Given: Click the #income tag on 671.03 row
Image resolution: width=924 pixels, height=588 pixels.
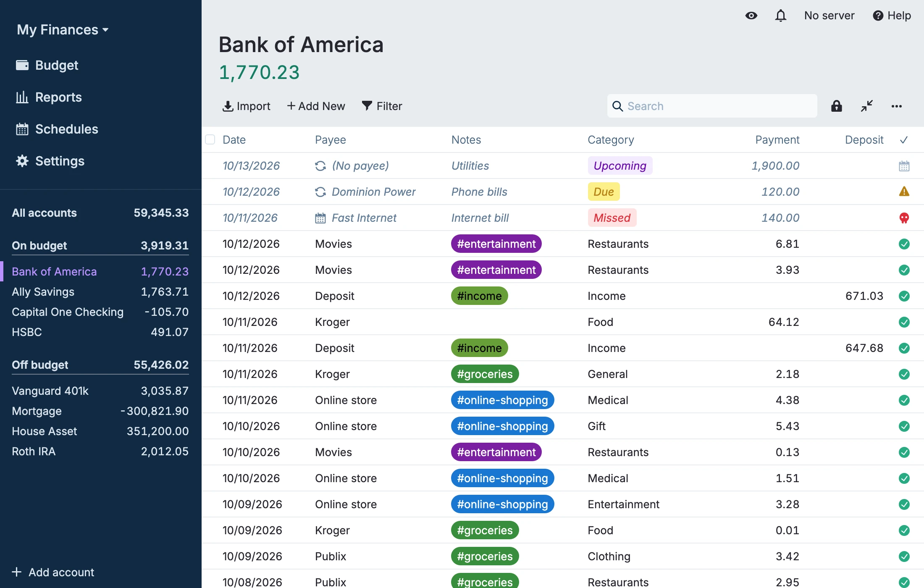Looking at the screenshot, I should click(479, 296).
